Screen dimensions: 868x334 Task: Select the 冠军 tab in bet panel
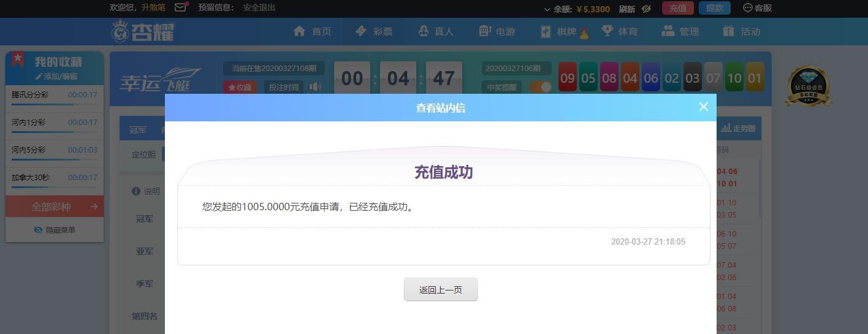click(x=138, y=130)
